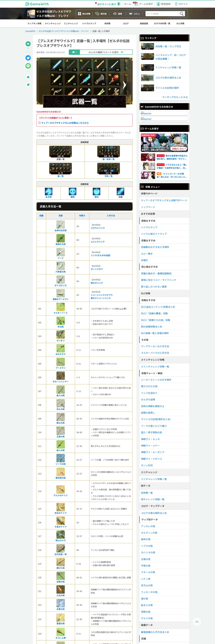Open ティアーズオブザキングダムの攻略はこちらから link
The width and height of the screenshot is (215, 644).
[x=65, y=123]
